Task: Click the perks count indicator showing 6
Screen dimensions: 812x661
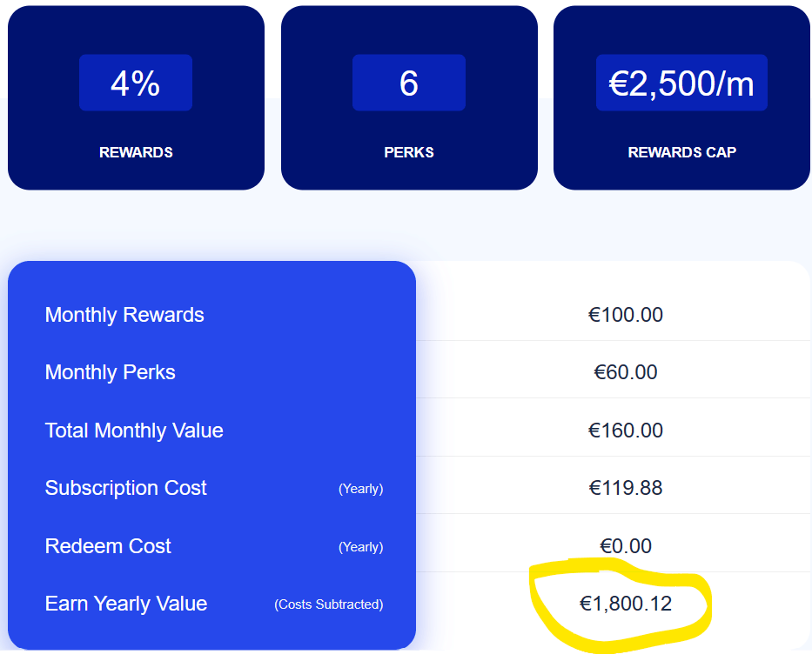Action: coord(408,83)
